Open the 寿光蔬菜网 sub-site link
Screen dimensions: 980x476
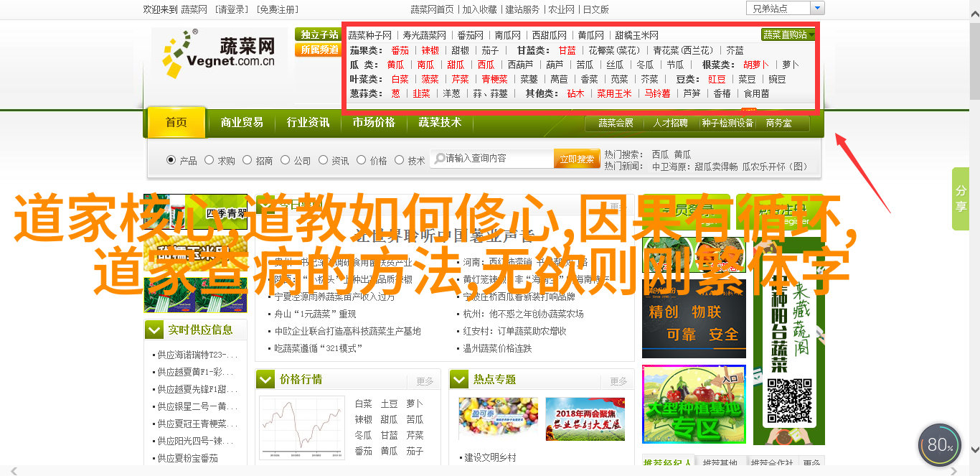tap(425, 35)
